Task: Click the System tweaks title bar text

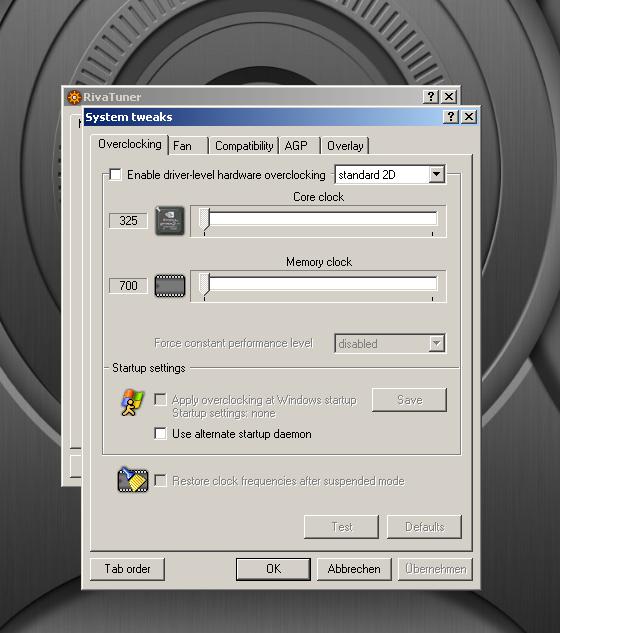Action: (x=129, y=117)
